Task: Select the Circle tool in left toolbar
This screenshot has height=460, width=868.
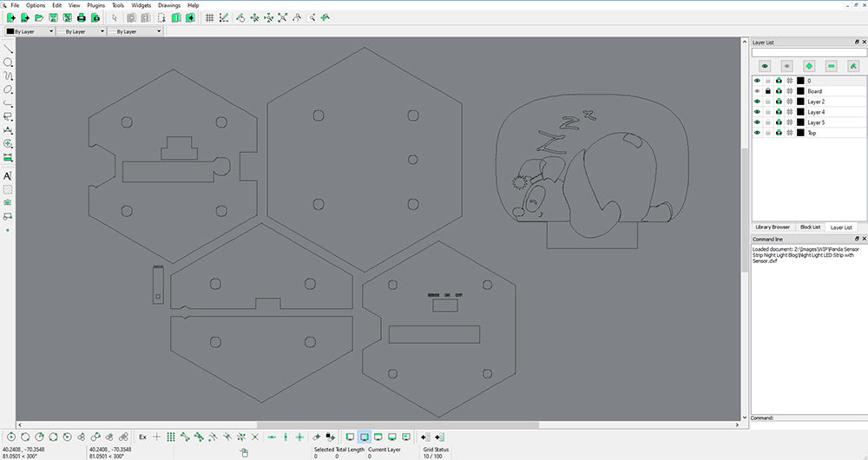Action: pos(8,62)
